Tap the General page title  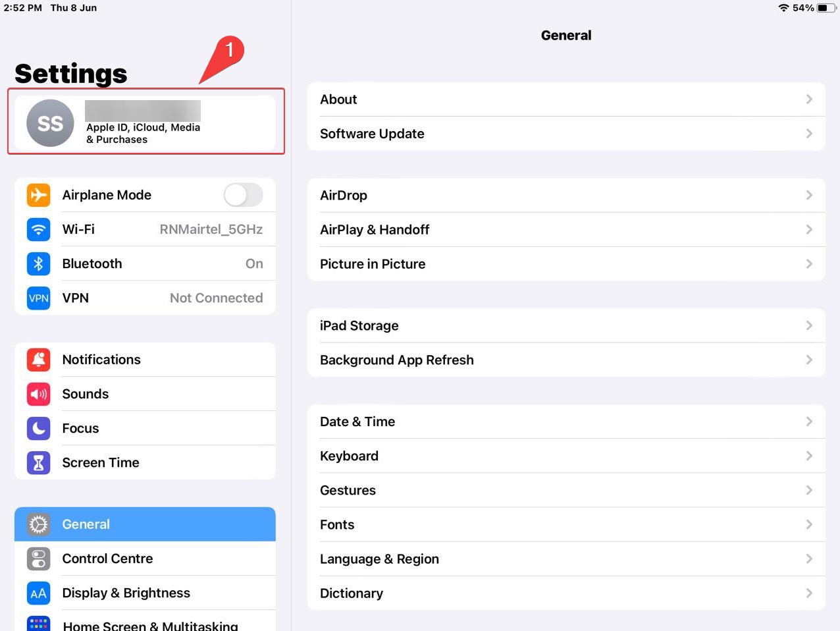(x=566, y=36)
